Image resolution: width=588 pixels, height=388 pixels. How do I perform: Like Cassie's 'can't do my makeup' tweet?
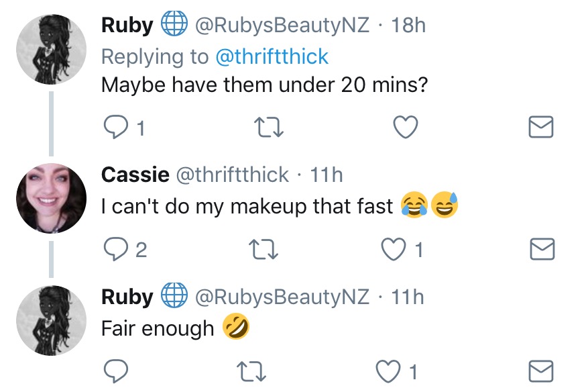(x=394, y=250)
